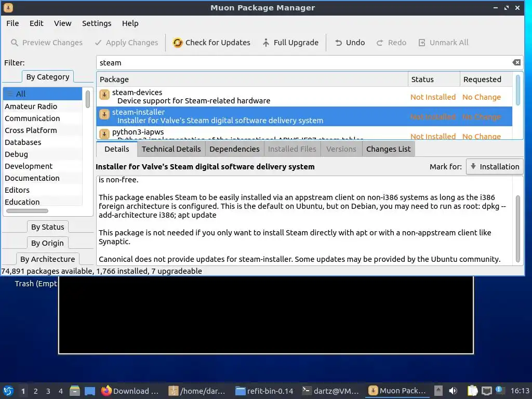Screen dimensions: 532x399
Task: Sort by the Package column header
Action: pyautogui.click(x=252, y=79)
